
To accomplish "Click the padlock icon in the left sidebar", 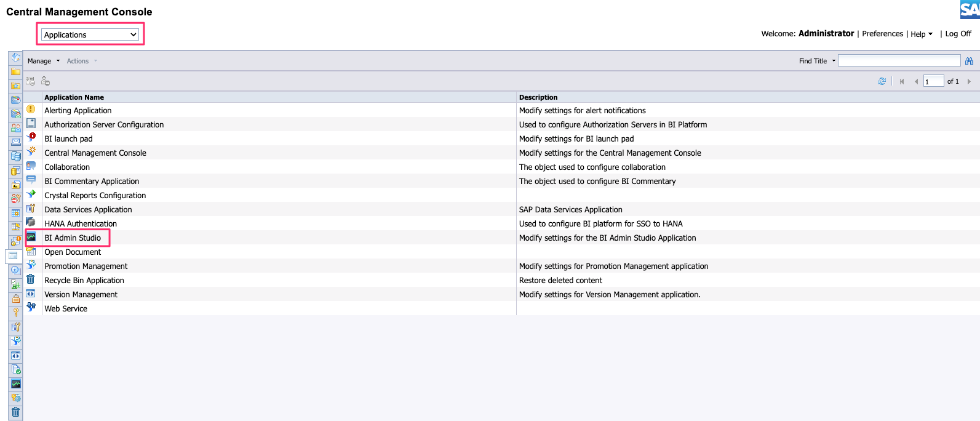I will pos(16,299).
